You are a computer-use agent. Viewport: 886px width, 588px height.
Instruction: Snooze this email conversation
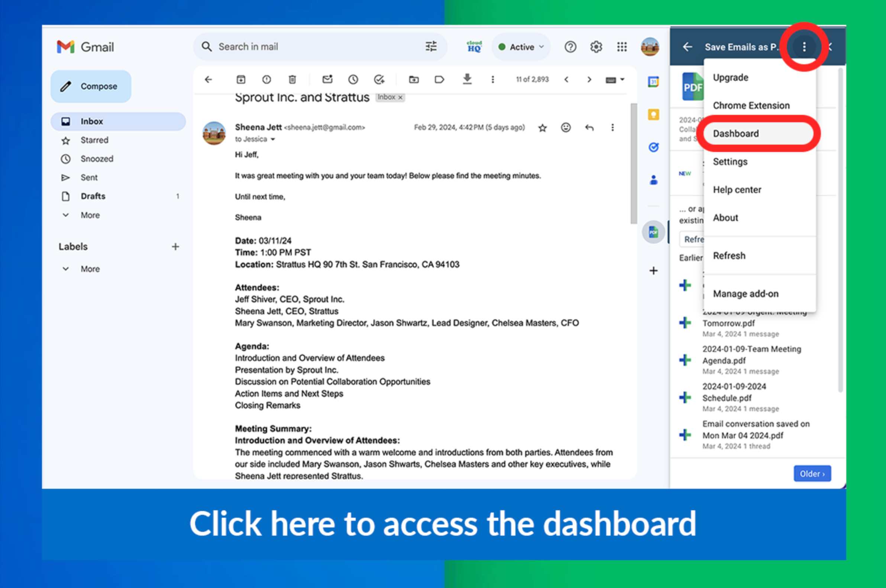coord(353,80)
